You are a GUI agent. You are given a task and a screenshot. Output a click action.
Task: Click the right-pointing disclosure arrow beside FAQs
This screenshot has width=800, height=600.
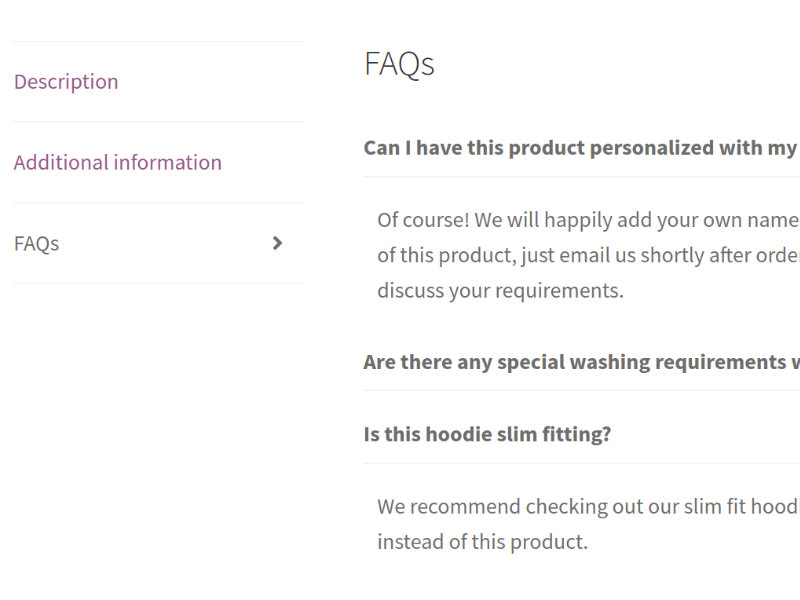point(278,243)
